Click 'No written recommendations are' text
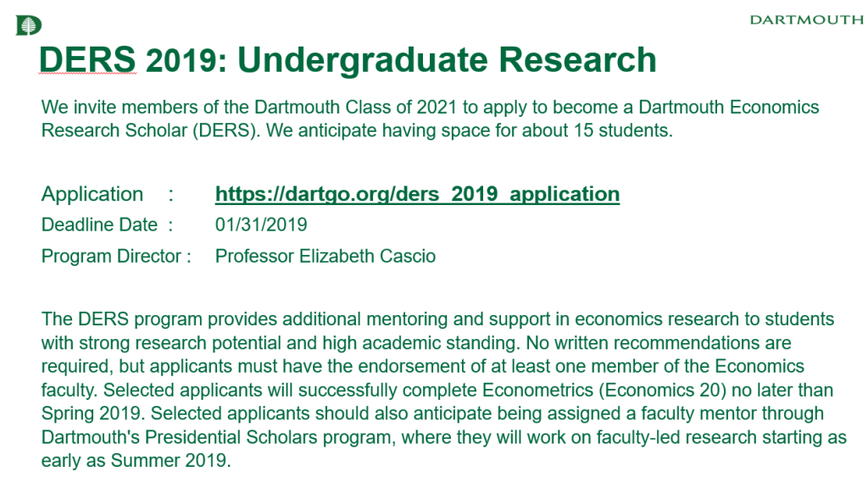The width and height of the screenshot is (868, 488). pyautogui.click(x=659, y=343)
